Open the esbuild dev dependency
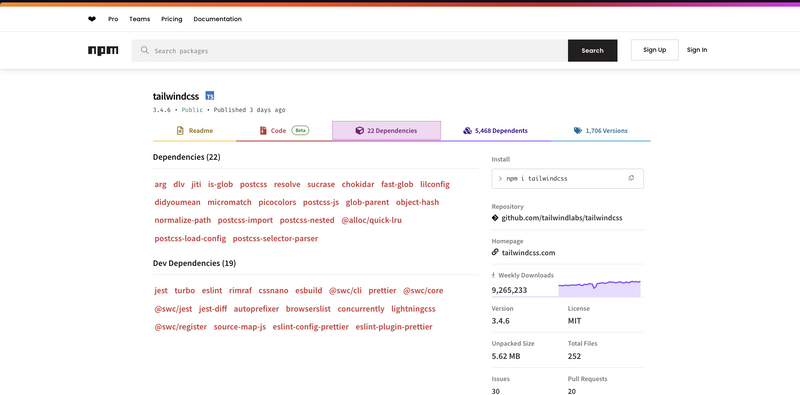800x395 pixels. tap(309, 290)
